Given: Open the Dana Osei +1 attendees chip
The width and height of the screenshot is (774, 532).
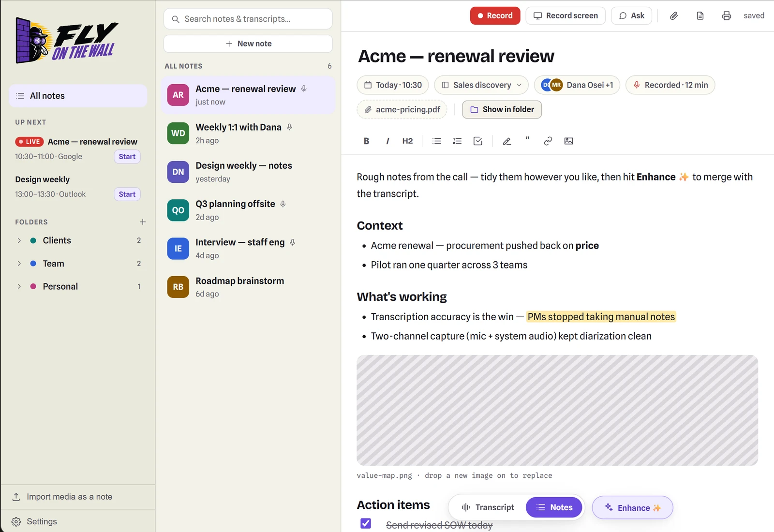Looking at the screenshot, I should [x=577, y=85].
